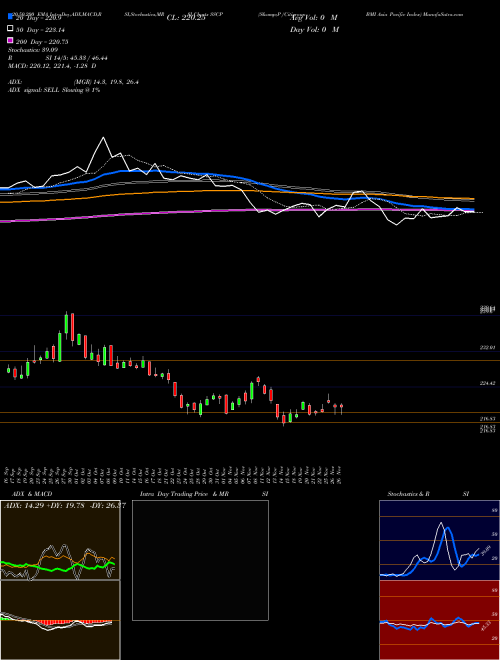Click the 'Stochastics & R' panel title
This screenshot has width=500, height=660.
pos(409,494)
